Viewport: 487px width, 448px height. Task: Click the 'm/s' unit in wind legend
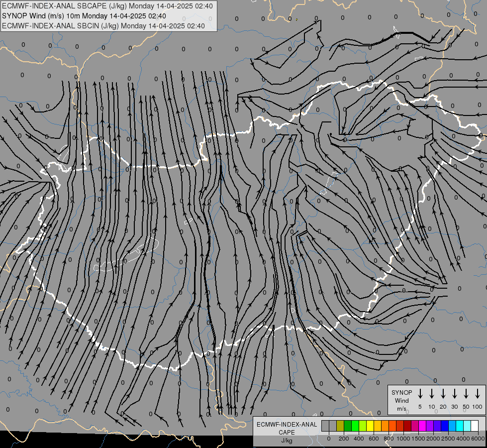coord(401,409)
